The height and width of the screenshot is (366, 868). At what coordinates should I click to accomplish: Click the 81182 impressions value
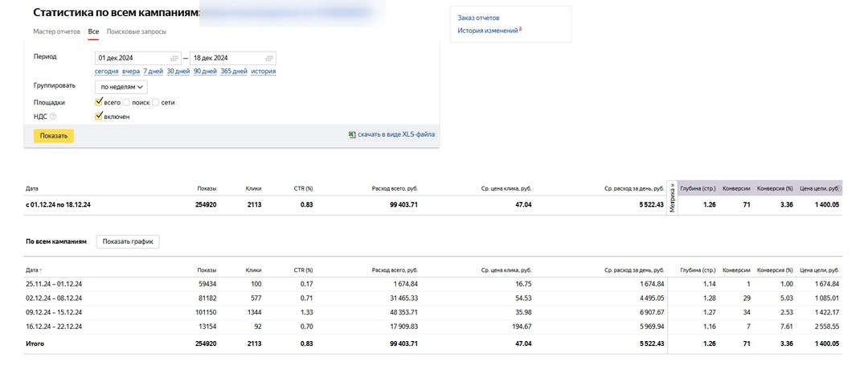207,298
